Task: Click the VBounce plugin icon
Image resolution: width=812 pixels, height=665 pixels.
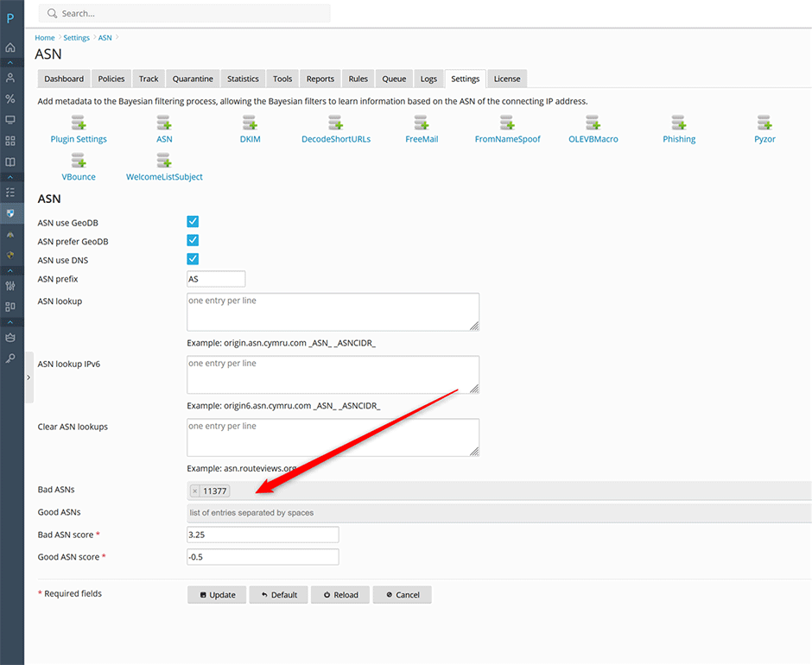Action: point(79,161)
